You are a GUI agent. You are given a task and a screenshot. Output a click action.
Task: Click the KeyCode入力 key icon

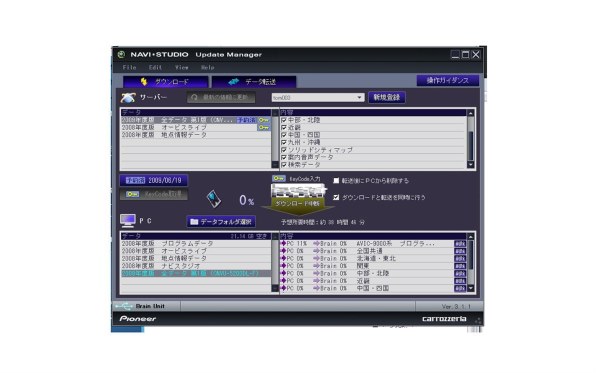tap(279, 178)
